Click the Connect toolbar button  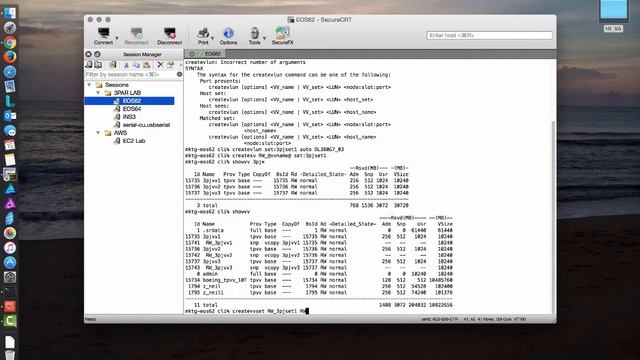click(x=103, y=36)
